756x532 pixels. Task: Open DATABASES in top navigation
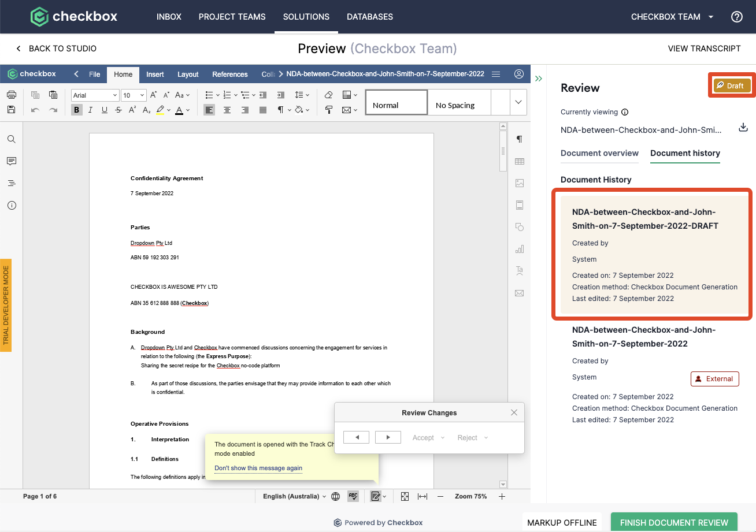click(x=370, y=17)
